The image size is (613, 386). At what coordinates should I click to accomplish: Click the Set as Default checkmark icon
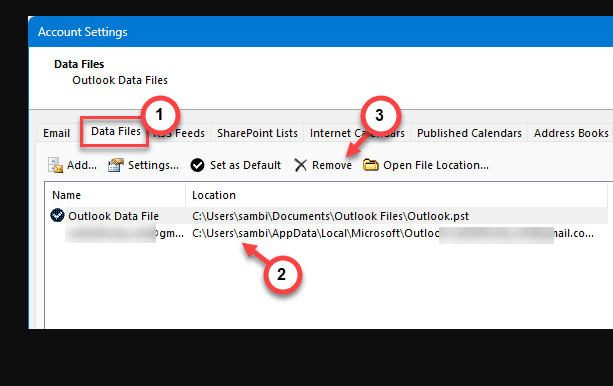pyautogui.click(x=197, y=165)
